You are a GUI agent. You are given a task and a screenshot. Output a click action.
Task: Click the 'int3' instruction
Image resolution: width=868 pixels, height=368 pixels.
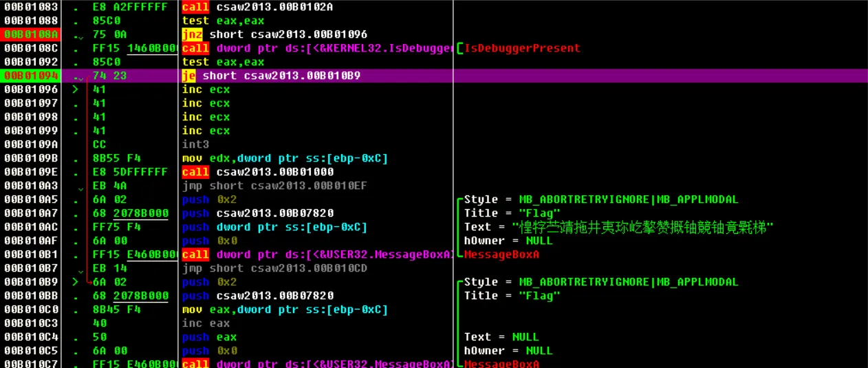tap(195, 144)
